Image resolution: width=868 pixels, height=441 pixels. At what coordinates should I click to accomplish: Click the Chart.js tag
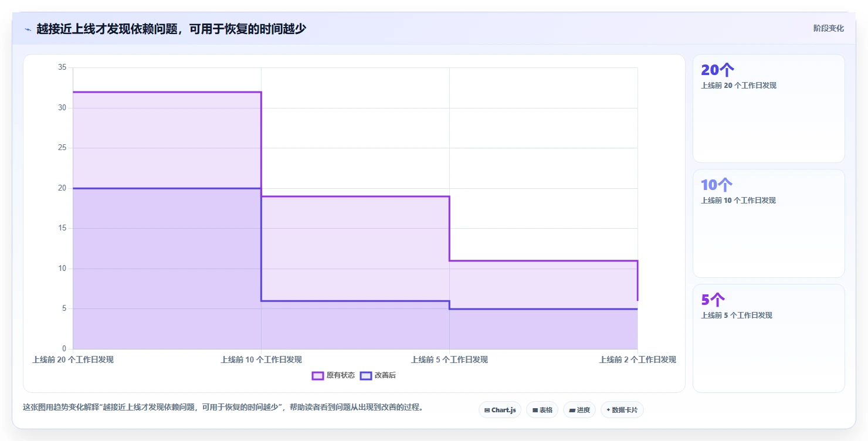tap(500, 410)
